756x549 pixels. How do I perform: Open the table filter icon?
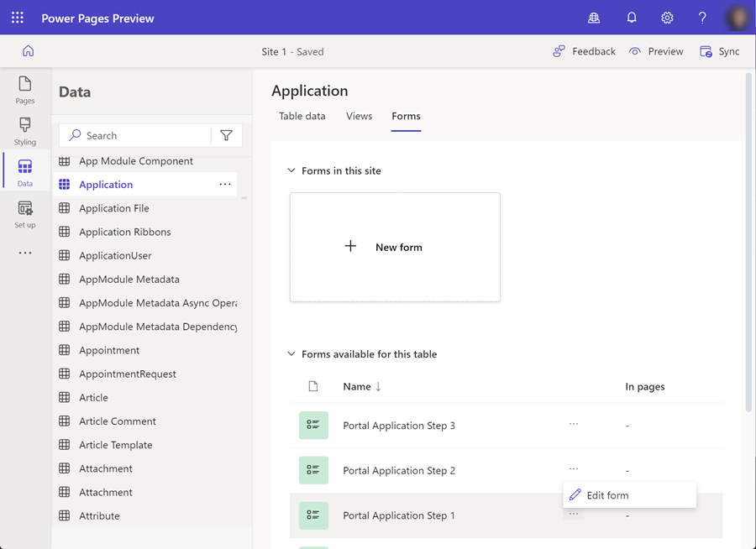click(226, 135)
